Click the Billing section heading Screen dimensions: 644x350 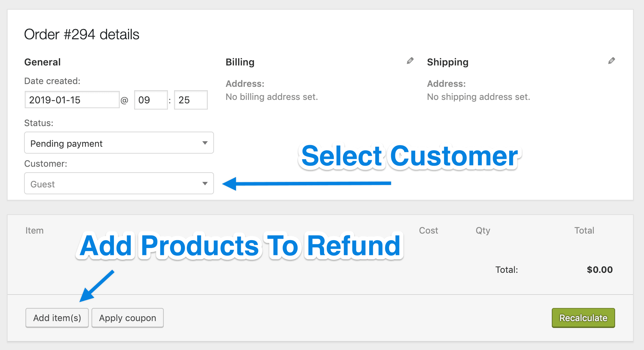click(240, 62)
